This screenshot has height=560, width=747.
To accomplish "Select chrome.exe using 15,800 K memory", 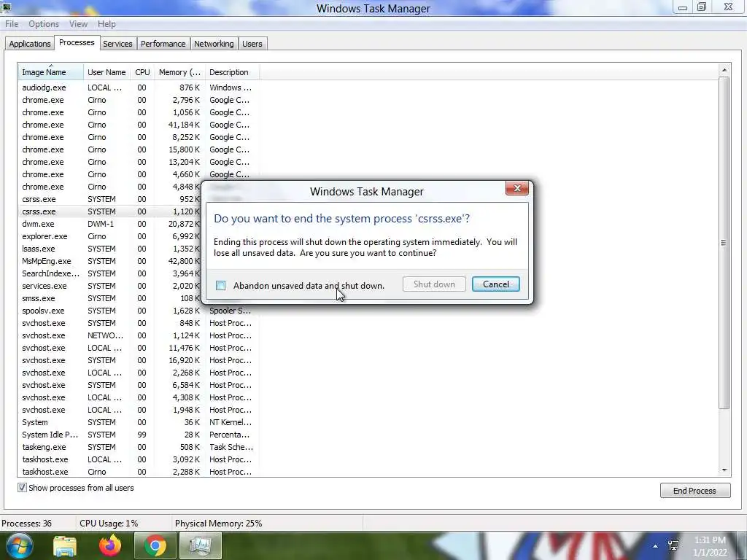I will click(138, 149).
